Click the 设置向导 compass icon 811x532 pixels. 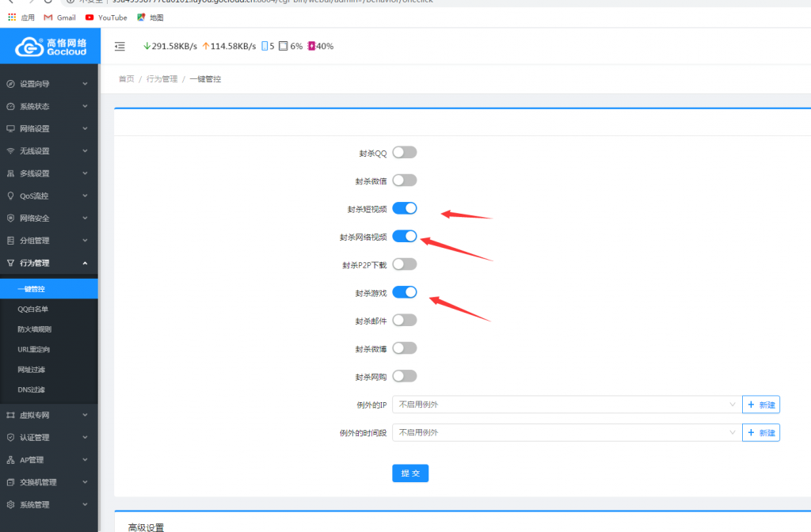click(10, 84)
